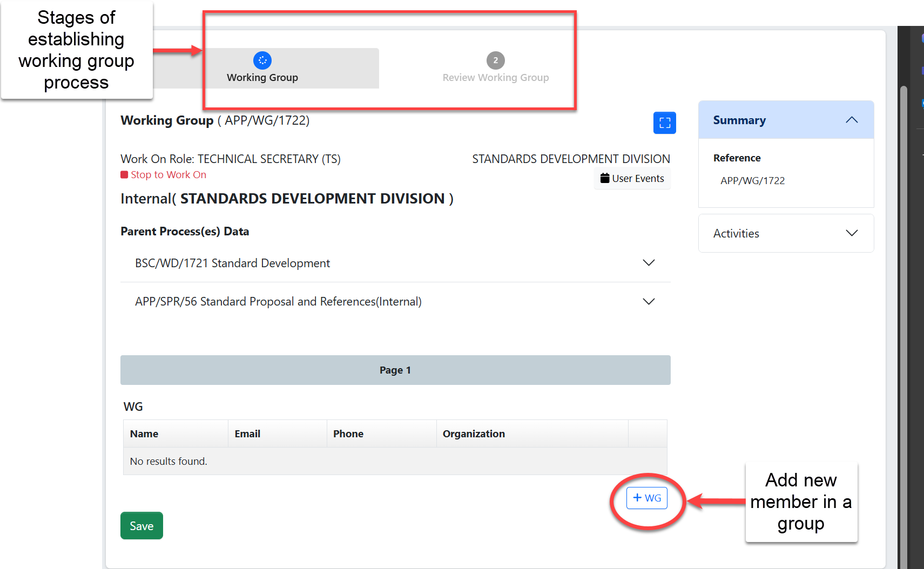The width and height of the screenshot is (924, 569).
Task: Click the red stop square icon
Action: point(124,175)
